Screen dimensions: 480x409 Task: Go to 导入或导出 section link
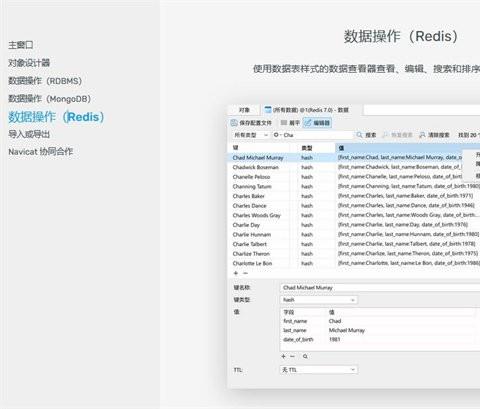(29, 134)
